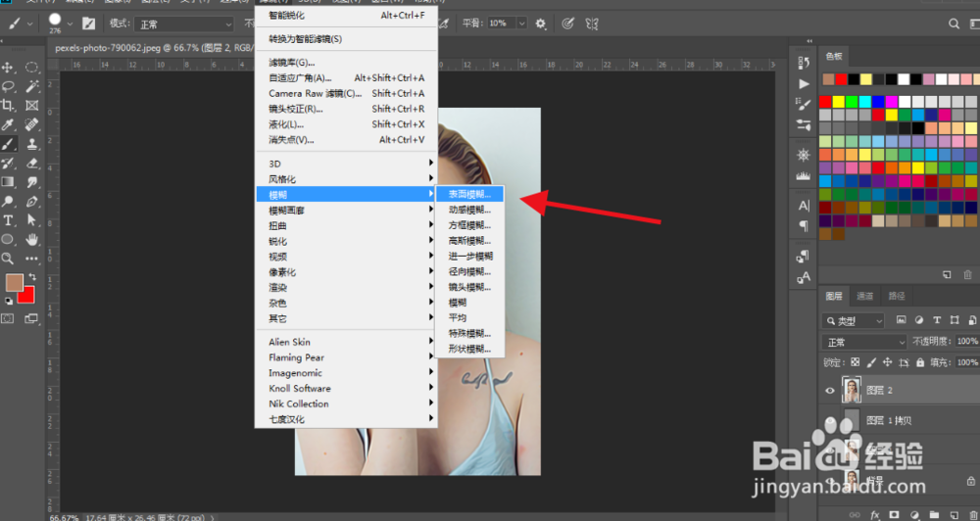Image resolution: width=980 pixels, height=521 pixels.
Task: Select the Lasso tool
Action: point(8,86)
